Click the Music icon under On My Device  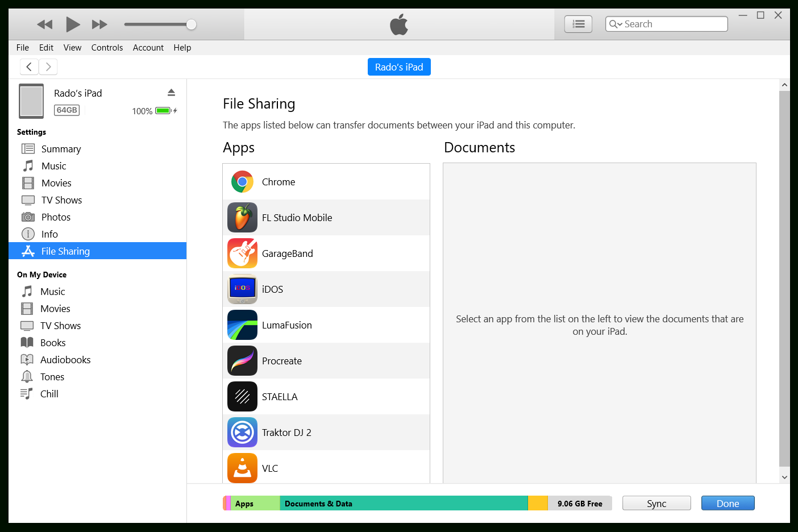click(x=27, y=292)
